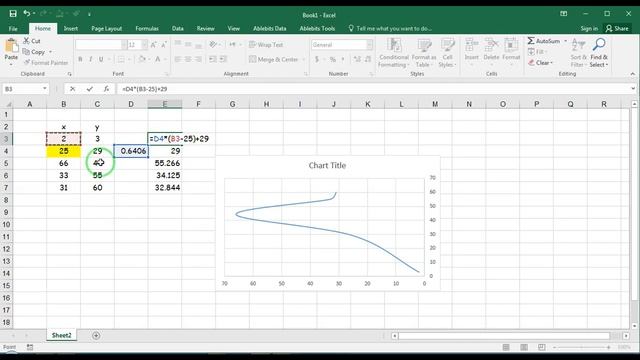This screenshot has width=640, height=360.
Task: Click the Cut scissors icon
Action: (27, 41)
